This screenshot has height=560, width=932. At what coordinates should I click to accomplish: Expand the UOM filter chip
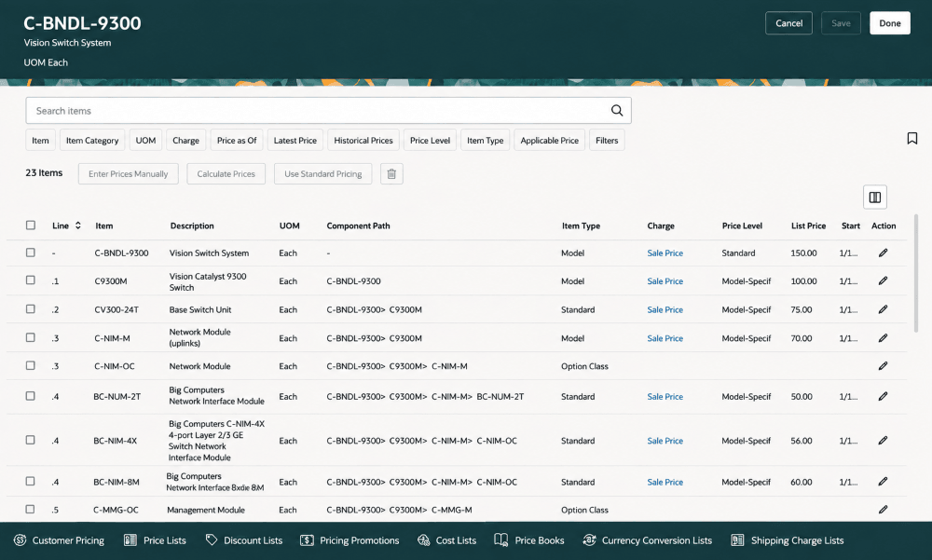coord(145,141)
